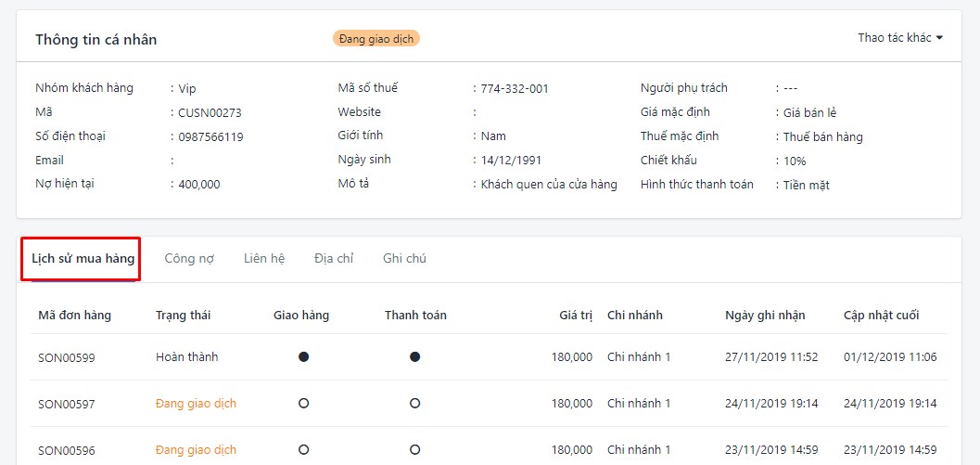Click filled delivery dot for order SON00599
Image resolution: width=980 pixels, height=465 pixels.
point(304,356)
